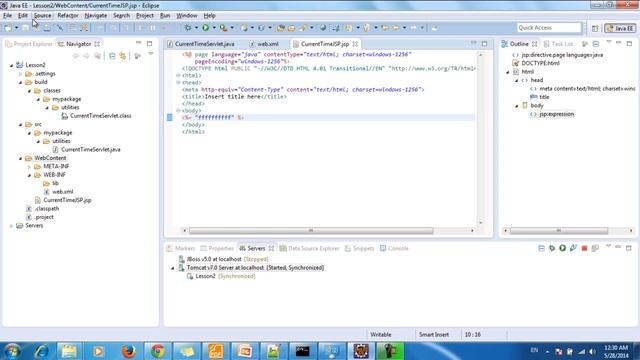This screenshot has height=360, width=640.
Task: Open Debug button dropdown arrow
Action: coord(196,28)
